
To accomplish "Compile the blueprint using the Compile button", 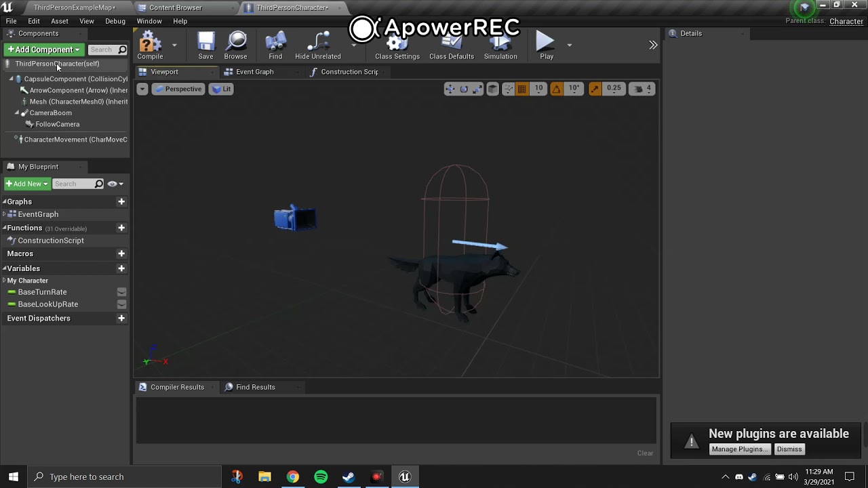I will tap(150, 46).
